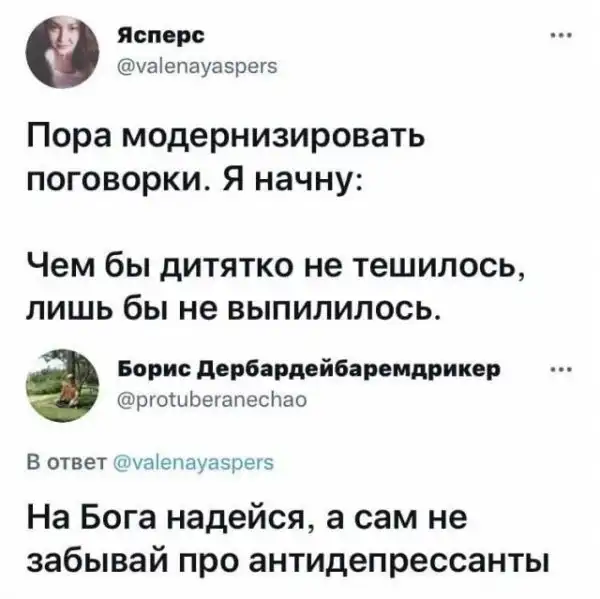This screenshot has height=599, width=600.
Task: Open three-dot menu on Борис's reply
Action: pyautogui.click(x=561, y=370)
